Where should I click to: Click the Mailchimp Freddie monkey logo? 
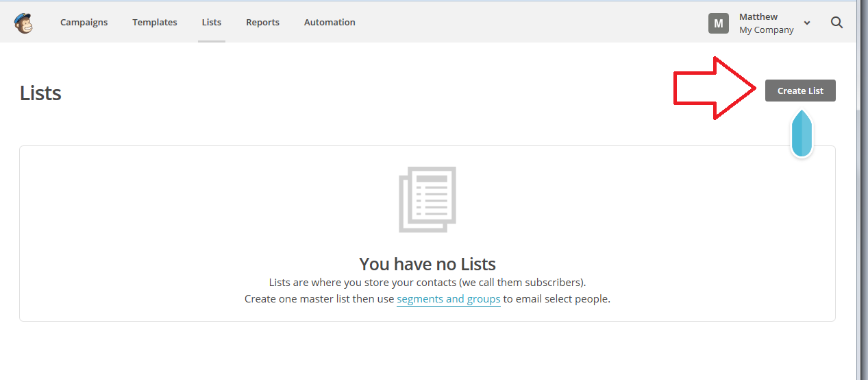(x=23, y=23)
